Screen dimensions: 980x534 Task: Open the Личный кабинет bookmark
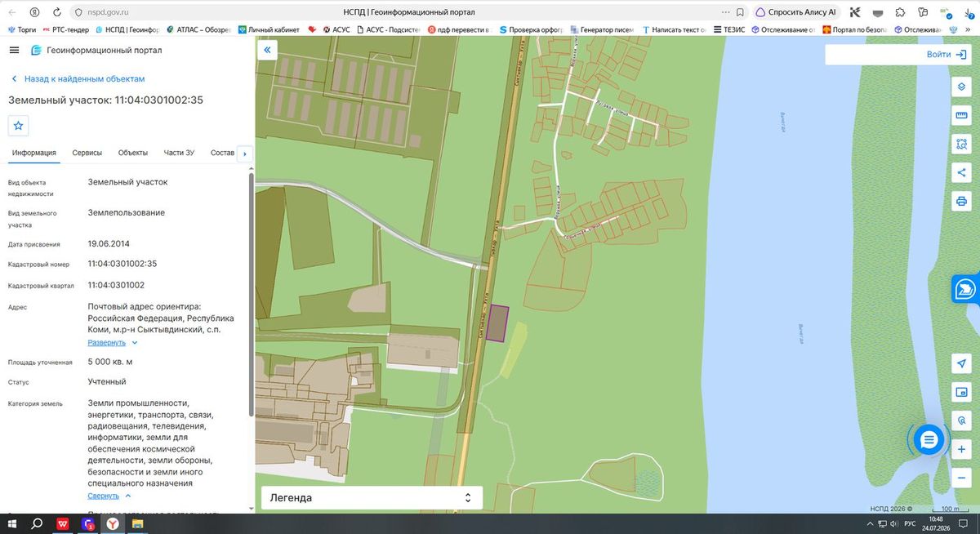point(269,29)
